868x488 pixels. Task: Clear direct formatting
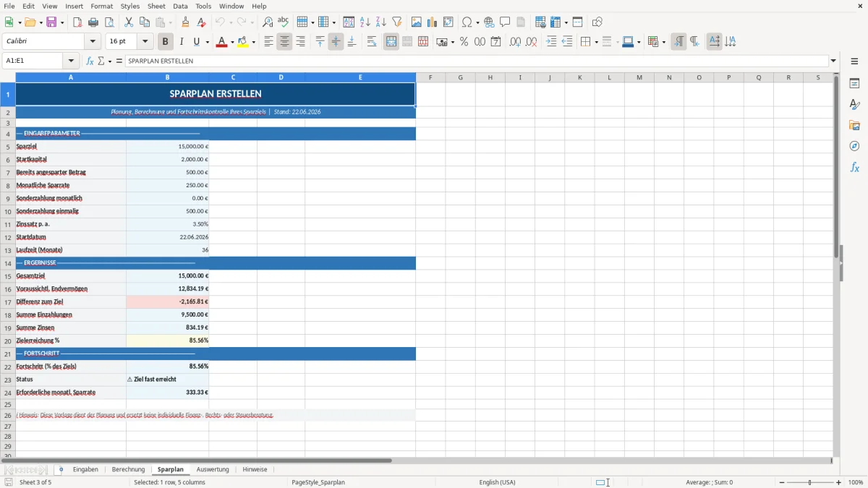201,22
